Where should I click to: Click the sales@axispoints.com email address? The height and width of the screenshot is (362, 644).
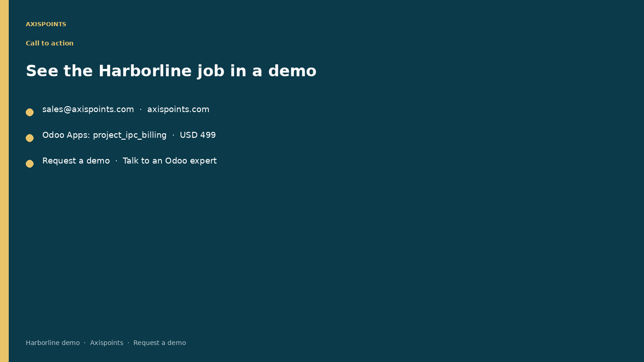coord(88,109)
